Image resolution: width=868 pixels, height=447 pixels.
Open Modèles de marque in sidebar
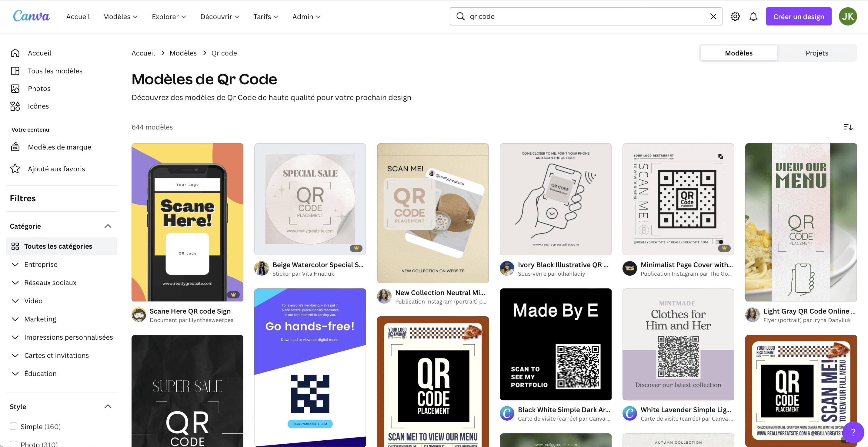(59, 147)
